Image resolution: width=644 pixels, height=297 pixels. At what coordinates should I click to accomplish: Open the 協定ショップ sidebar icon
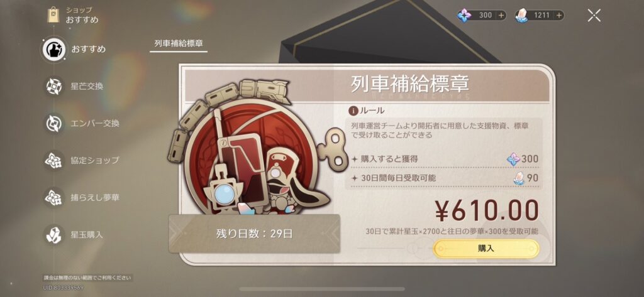(x=54, y=160)
